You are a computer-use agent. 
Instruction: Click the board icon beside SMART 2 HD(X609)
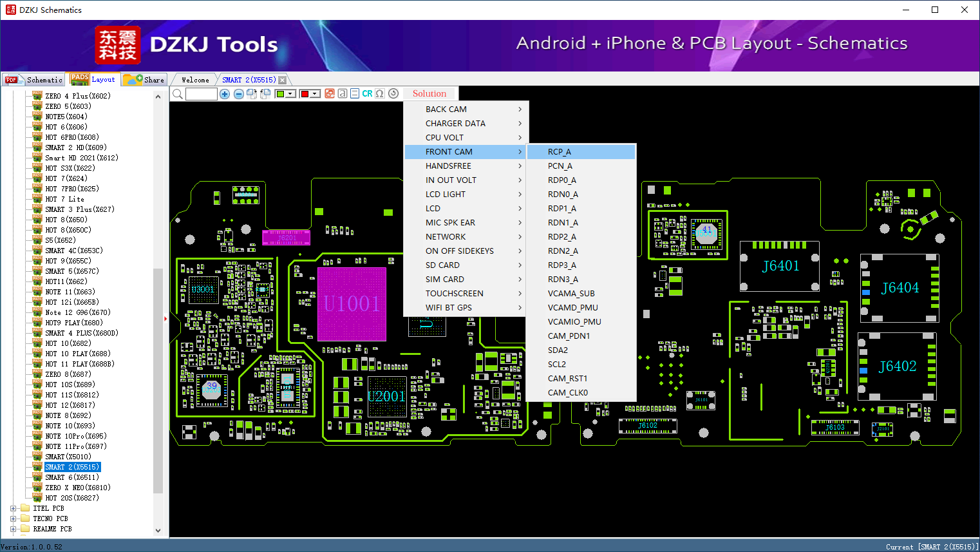tap(37, 148)
